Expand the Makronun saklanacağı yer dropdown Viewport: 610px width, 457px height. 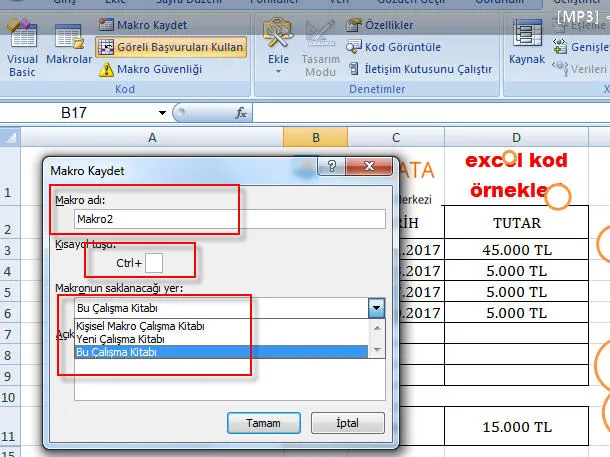[x=376, y=308]
